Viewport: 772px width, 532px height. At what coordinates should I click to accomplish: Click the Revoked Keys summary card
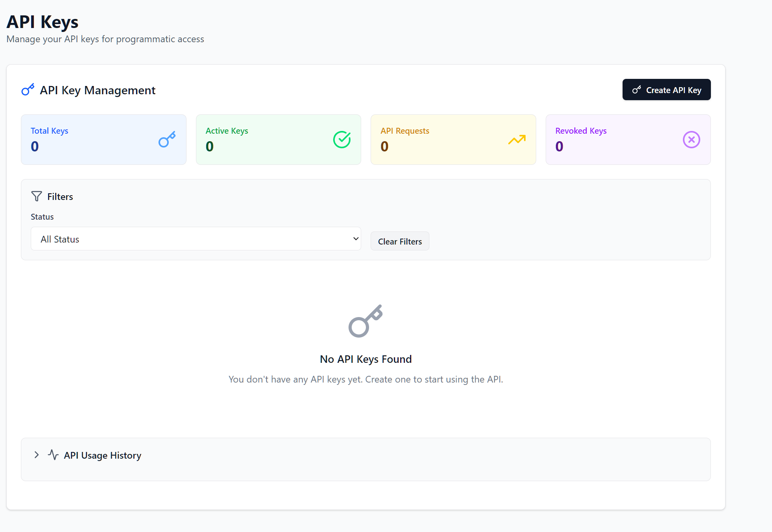tap(628, 140)
